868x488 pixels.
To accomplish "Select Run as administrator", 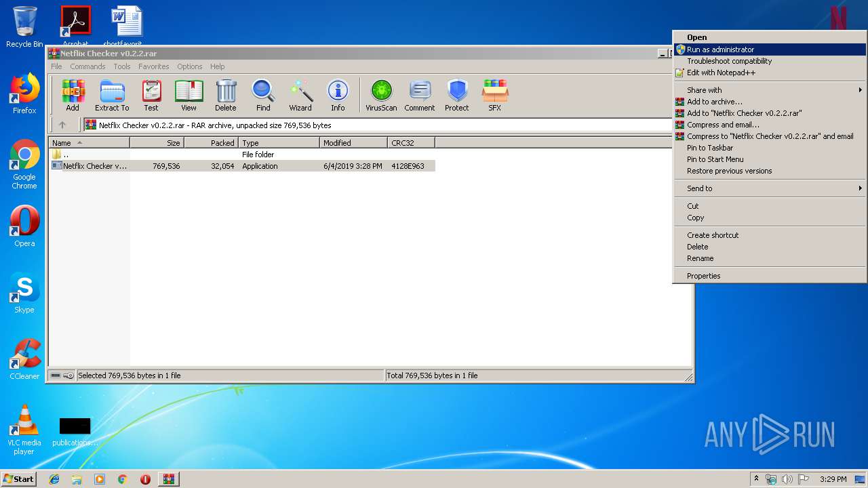I will (770, 49).
